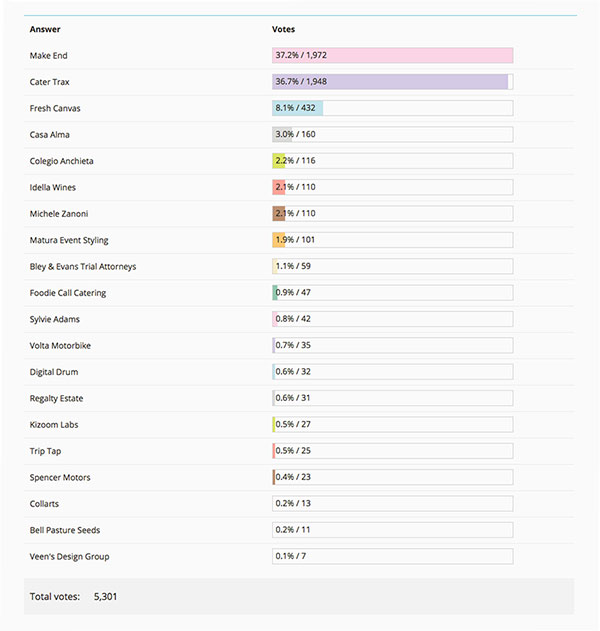Click the Idella Wines vote bar
The width and height of the screenshot is (600, 631).
[x=392, y=187]
